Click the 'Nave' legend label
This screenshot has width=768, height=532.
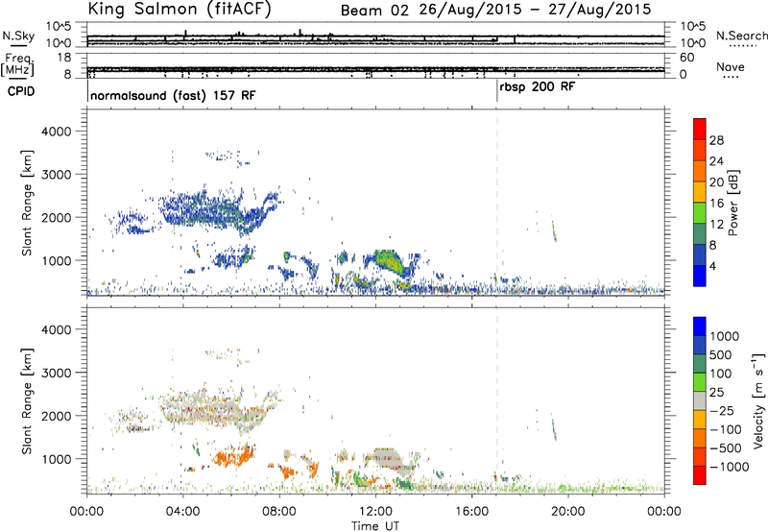(x=731, y=67)
